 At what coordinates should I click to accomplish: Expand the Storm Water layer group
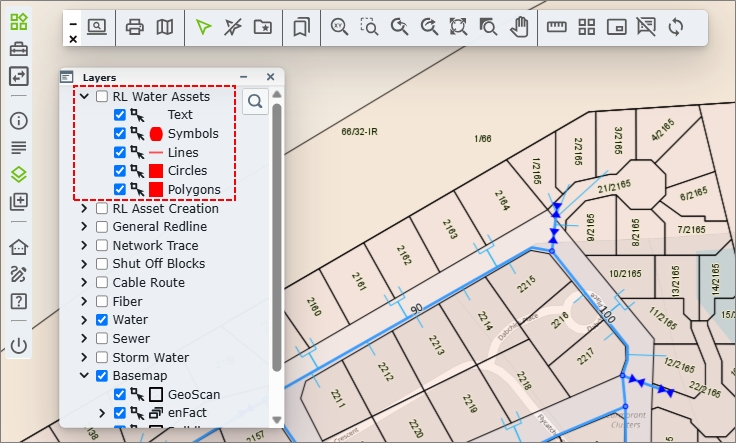pyautogui.click(x=84, y=358)
